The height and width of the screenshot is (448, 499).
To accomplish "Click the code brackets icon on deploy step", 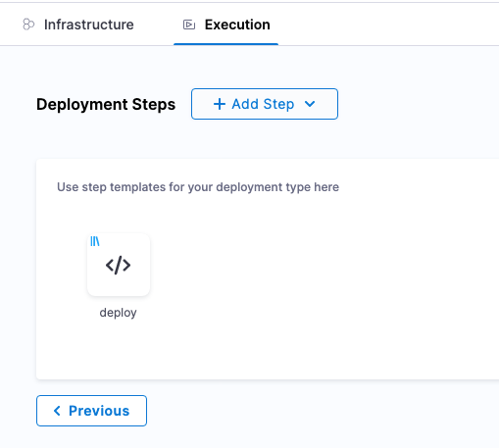I will 119,265.
